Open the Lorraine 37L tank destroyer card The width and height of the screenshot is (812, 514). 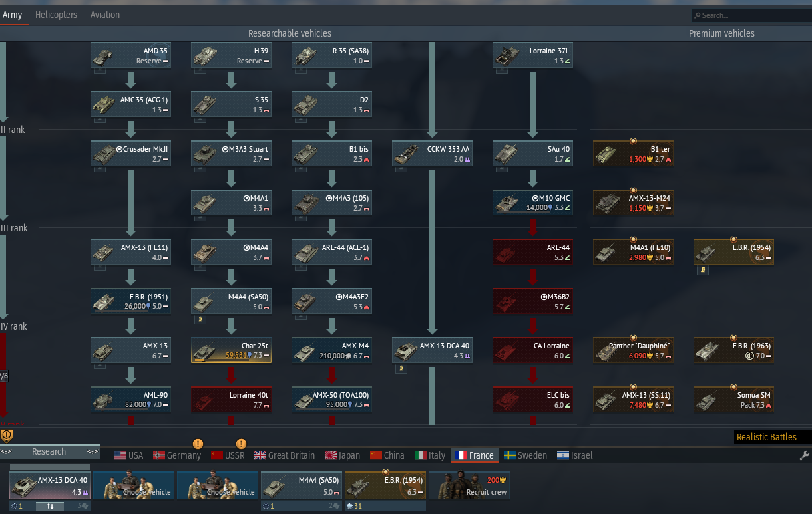(533, 55)
